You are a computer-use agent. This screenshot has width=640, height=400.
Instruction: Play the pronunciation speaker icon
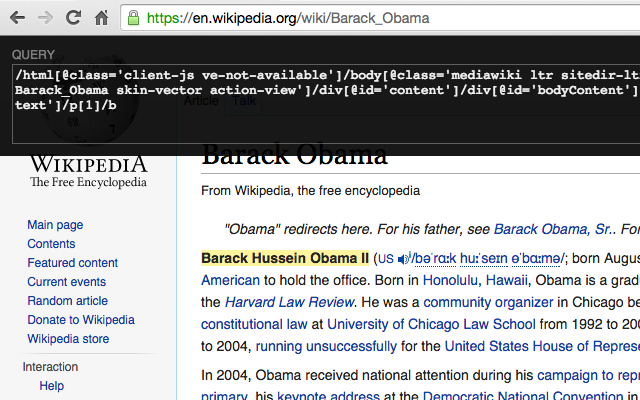pyautogui.click(x=404, y=259)
